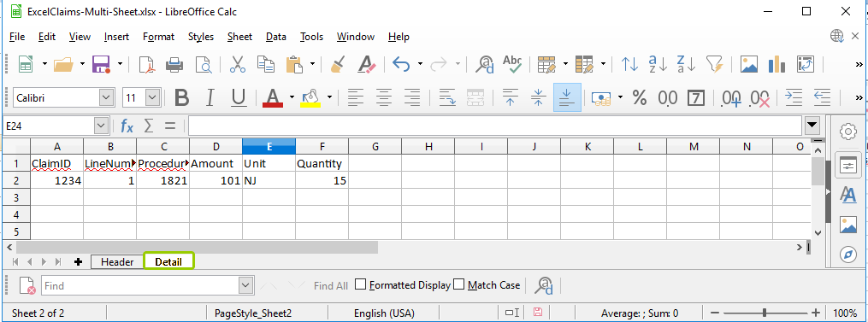This screenshot has width=868, height=322.
Task: Cut the selection with the scissors icon
Action: tap(238, 64)
